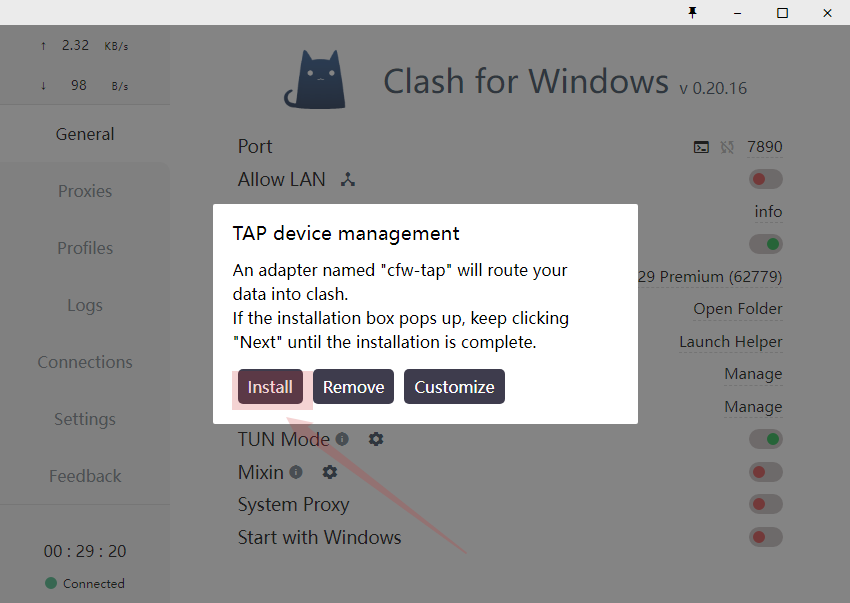Toggle the Start with Windows switch
This screenshot has height=603, width=850.
765,537
